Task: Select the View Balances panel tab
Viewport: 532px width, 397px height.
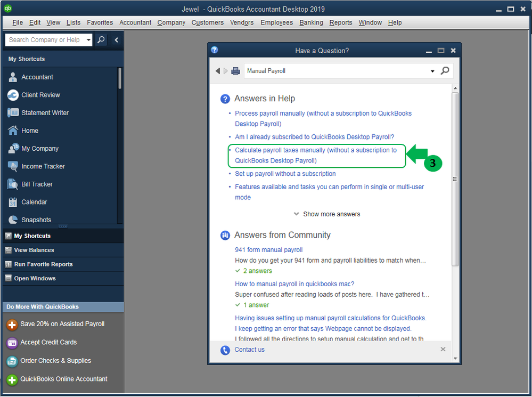Action: (x=63, y=250)
